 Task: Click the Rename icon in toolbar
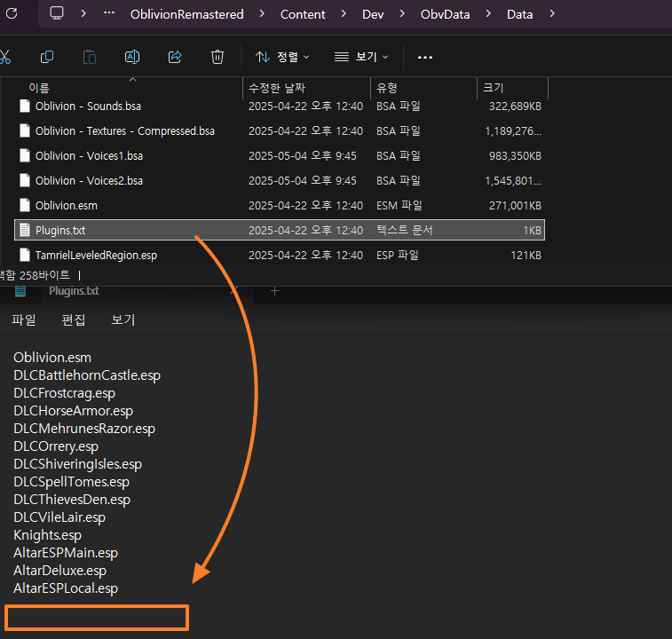point(132,57)
